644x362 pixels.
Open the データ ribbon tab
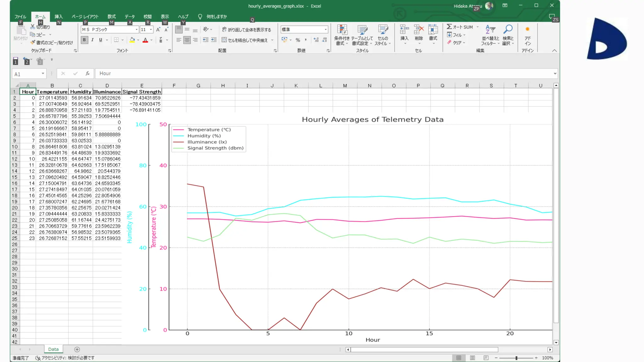pyautogui.click(x=129, y=17)
